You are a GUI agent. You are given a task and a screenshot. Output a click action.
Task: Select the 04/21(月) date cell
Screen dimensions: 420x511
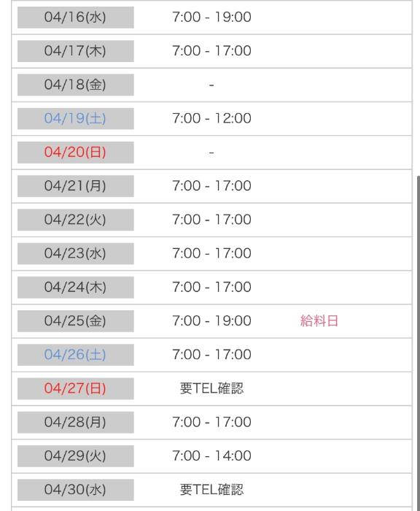76,186
